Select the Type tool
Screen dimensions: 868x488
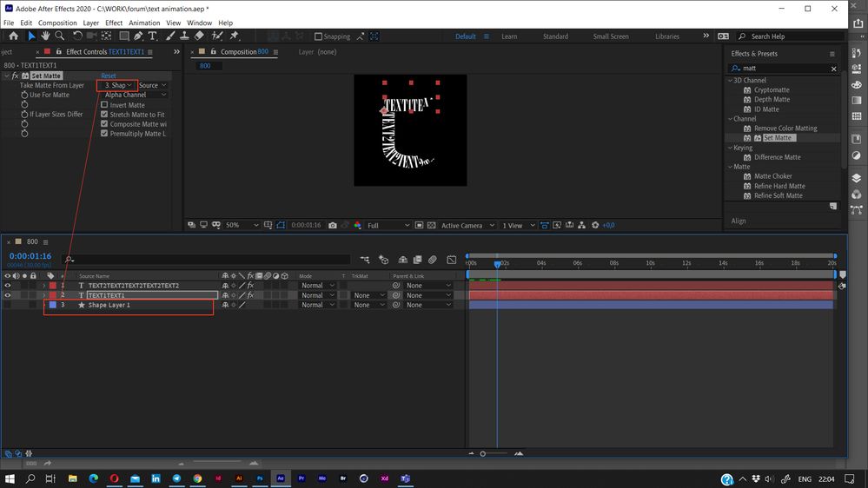pyautogui.click(x=154, y=36)
